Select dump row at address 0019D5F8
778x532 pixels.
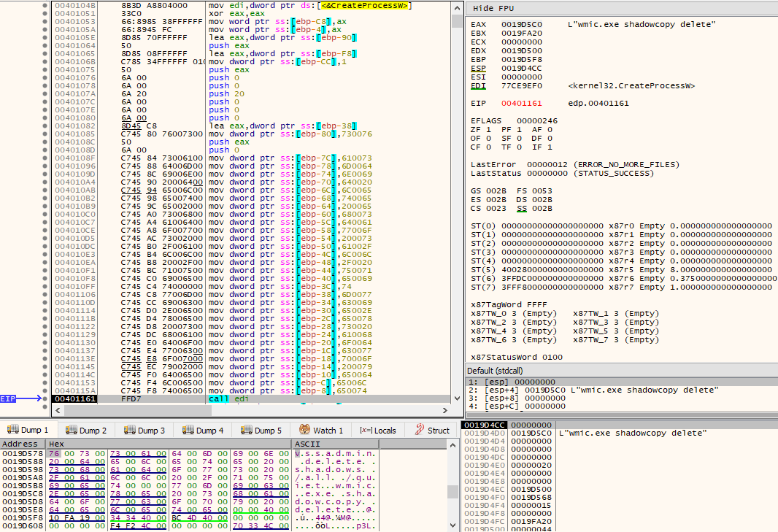pos(189,517)
